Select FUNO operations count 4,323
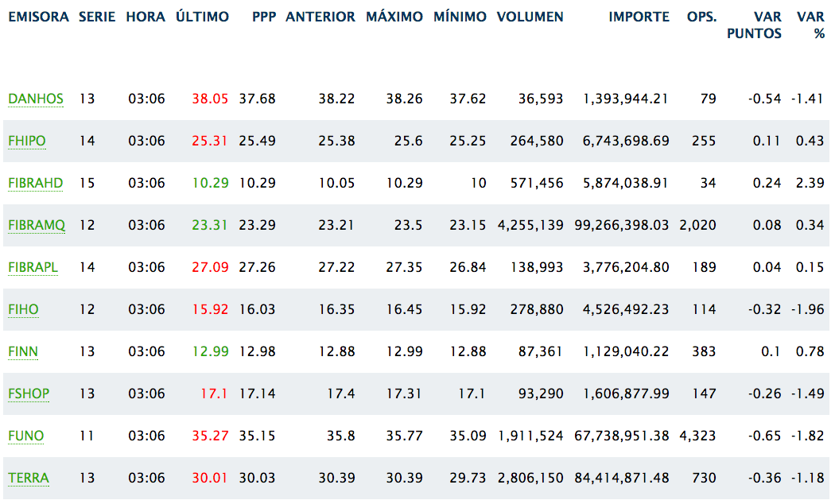The image size is (835, 504). tap(697, 436)
